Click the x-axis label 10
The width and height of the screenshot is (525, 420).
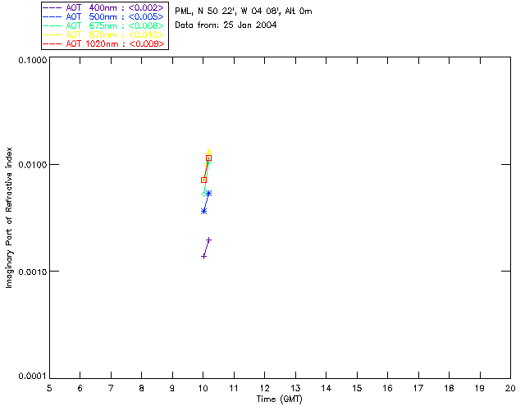pyautogui.click(x=203, y=388)
